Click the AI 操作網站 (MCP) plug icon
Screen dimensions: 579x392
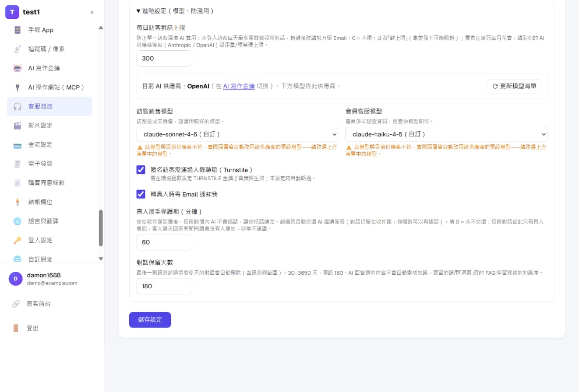point(18,87)
